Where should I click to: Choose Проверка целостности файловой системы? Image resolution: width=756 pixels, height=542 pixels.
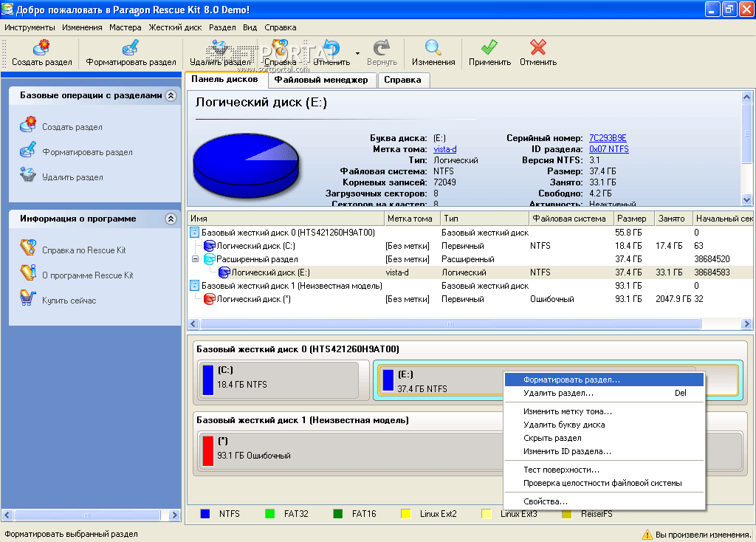coord(604,483)
